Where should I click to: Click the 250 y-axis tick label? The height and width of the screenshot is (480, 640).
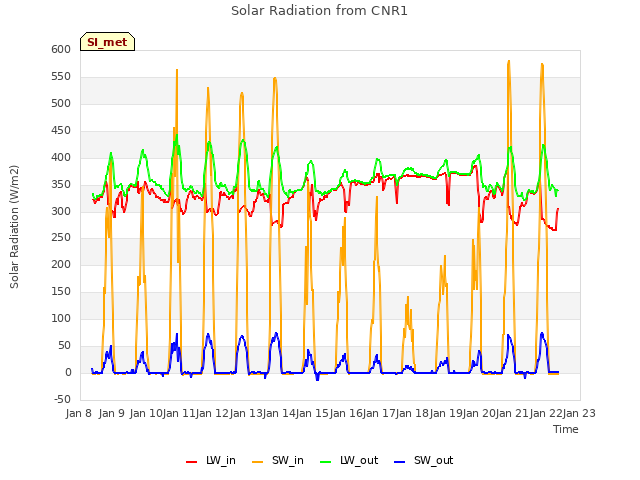click(x=61, y=237)
